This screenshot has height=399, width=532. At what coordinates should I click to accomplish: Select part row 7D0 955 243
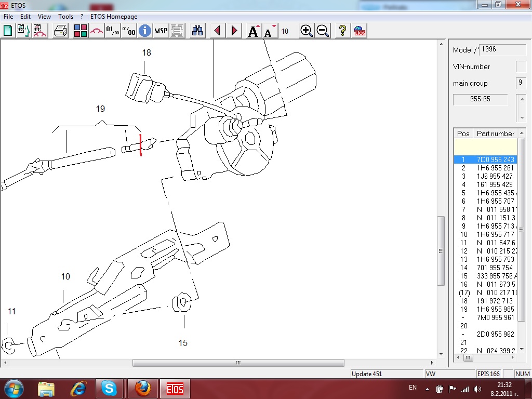tap(485, 159)
